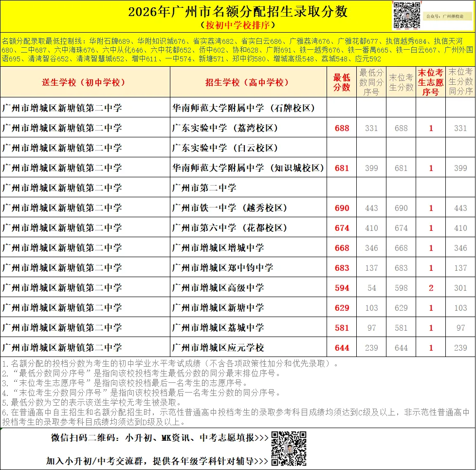Click red 683 in the 郑中钧中学 row

342,268
